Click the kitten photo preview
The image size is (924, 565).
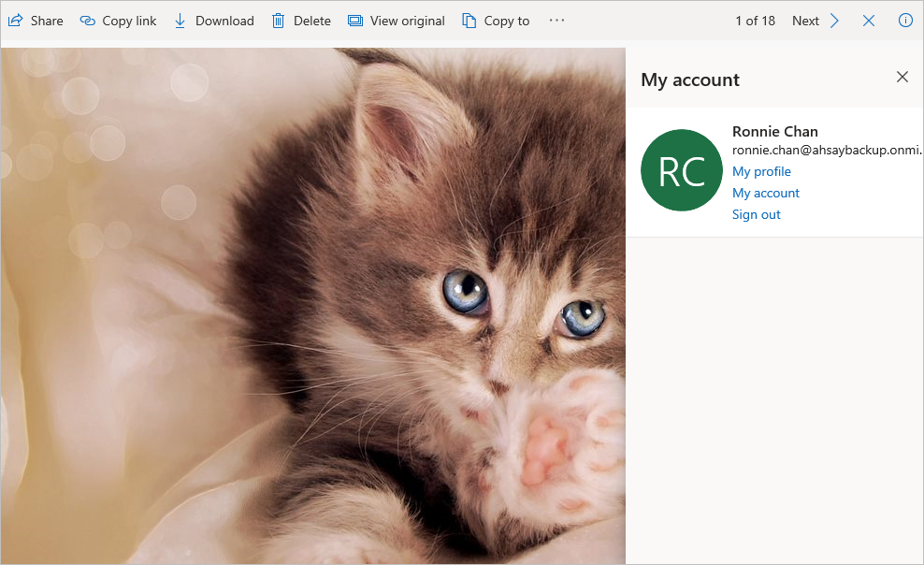[312, 306]
